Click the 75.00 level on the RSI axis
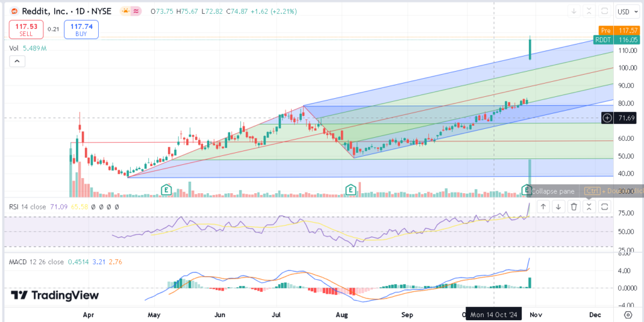The width and height of the screenshot is (644, 322). 626,213
